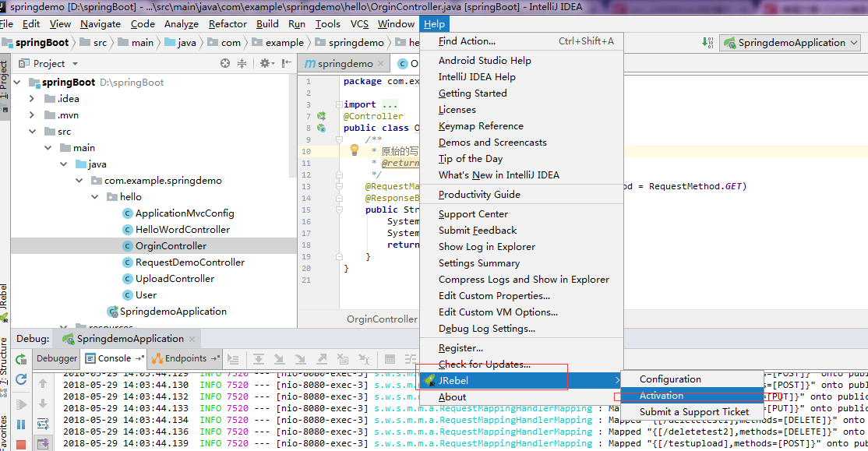Image resolution: width=868 pixels, height=451 pixels.
Task: Select Activation in JRebel submenu
Action: 692,395
